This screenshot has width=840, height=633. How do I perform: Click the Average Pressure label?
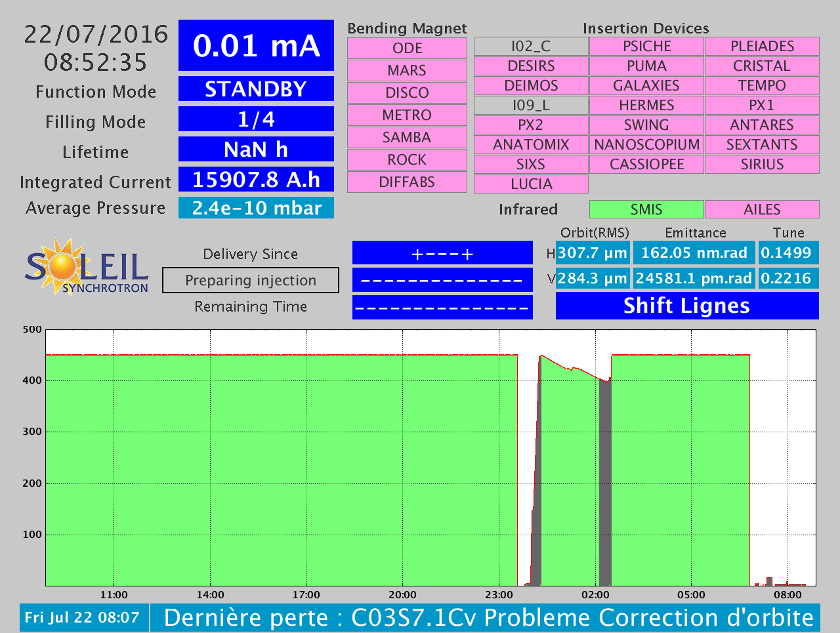click(x=96, y=208)
